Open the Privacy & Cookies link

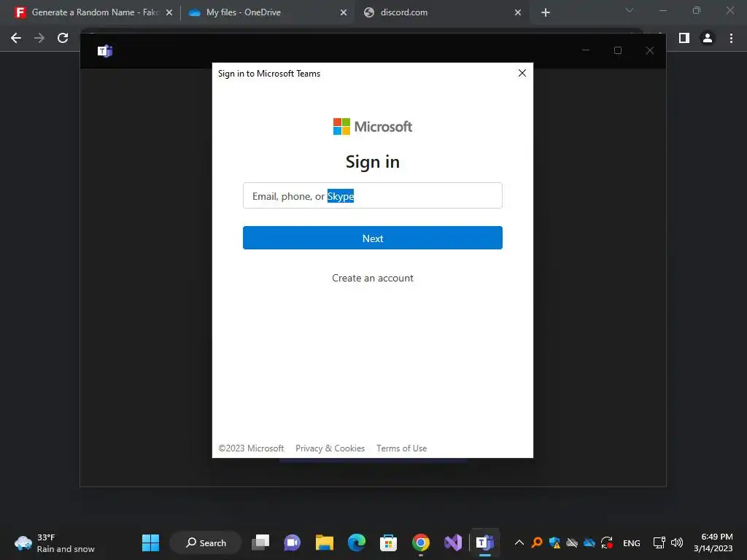[330, 448]
